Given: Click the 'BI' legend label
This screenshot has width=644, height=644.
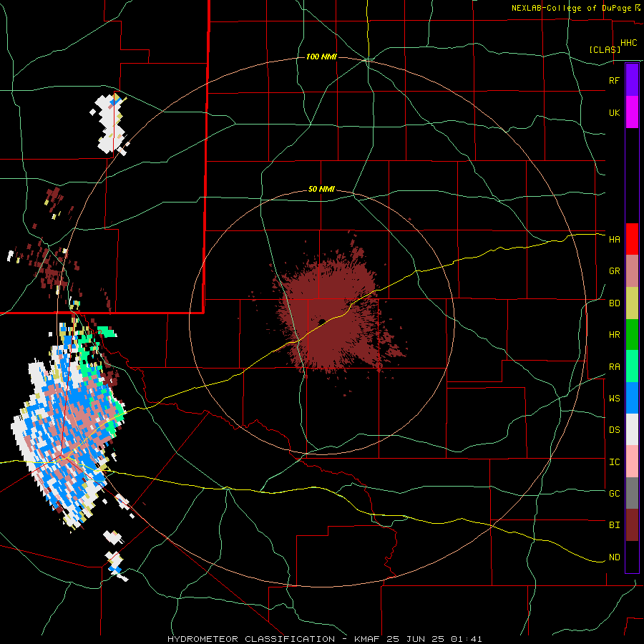Looking at the screenshot, I should (614, 525).
